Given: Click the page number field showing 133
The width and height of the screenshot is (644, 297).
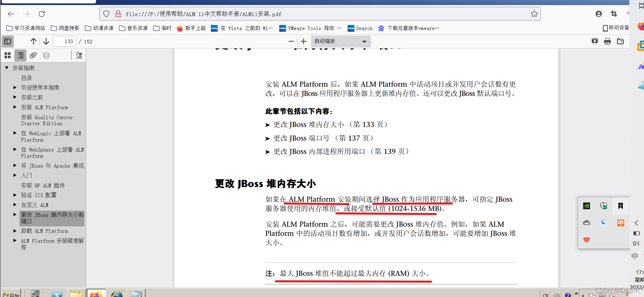Looking at the screenshot, I should point(65,41).
